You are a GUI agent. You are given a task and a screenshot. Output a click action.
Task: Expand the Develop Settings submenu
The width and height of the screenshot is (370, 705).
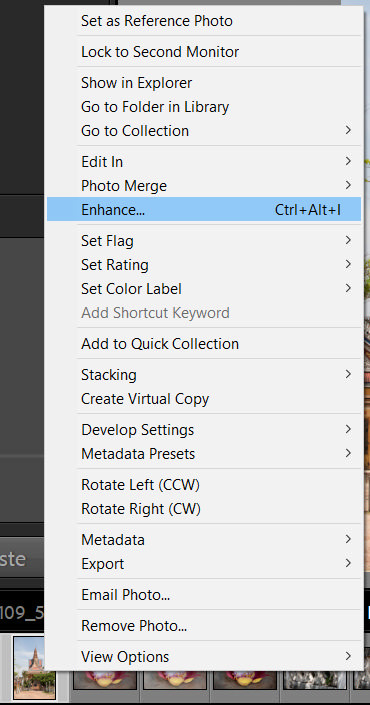click(x=204, y=429)
